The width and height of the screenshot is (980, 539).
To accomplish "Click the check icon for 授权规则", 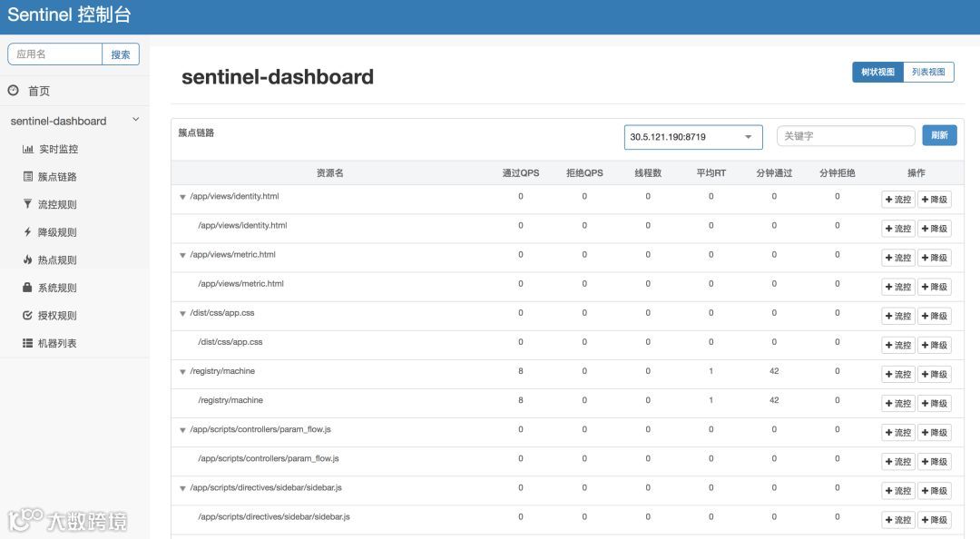I will [27, 315].
